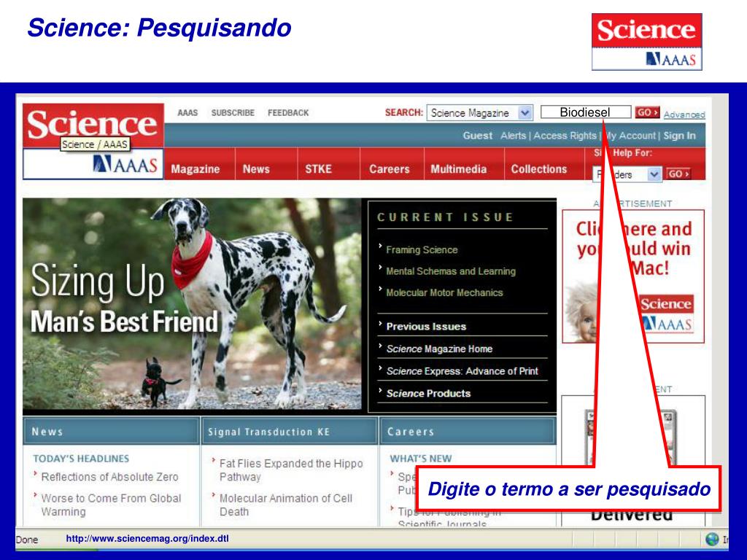Open the Sizing Up Man's Best Friend feature image

pos(192,304)
